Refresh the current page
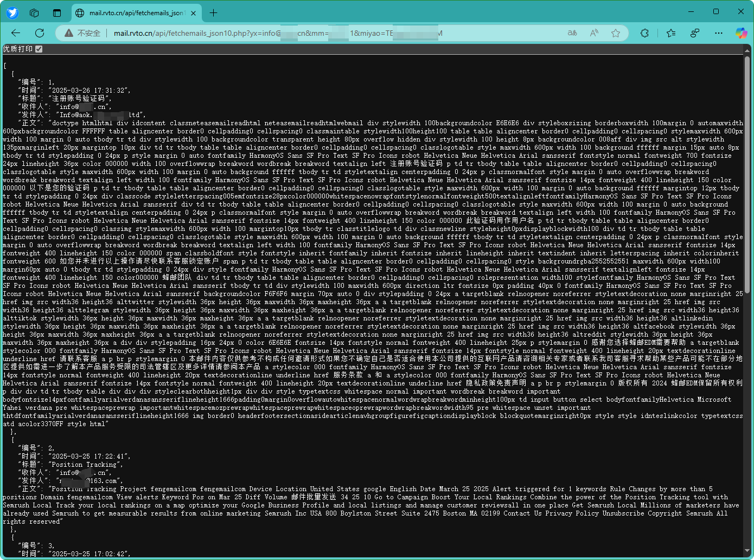 40,33
